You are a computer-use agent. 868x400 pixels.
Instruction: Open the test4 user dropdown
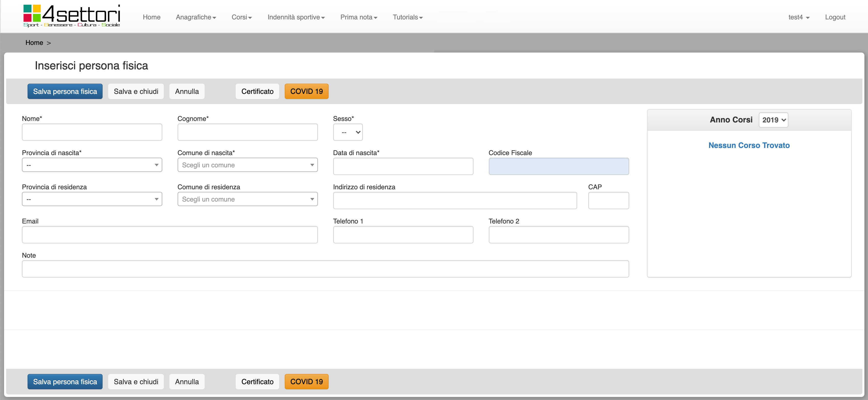[x=798, y=17]
